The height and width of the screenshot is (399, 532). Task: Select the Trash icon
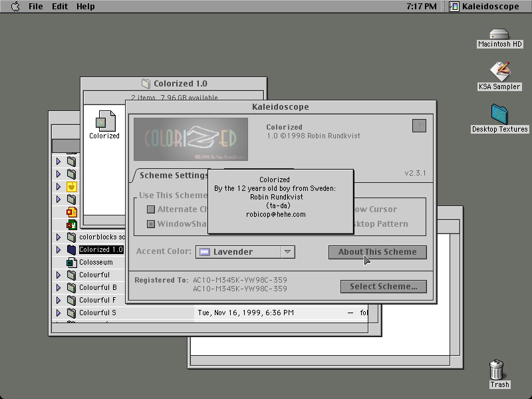(x=497, y=370)
